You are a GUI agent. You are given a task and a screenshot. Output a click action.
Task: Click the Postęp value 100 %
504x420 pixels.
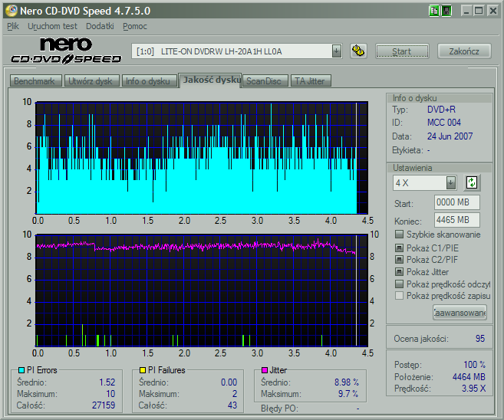tap(474, 365)
